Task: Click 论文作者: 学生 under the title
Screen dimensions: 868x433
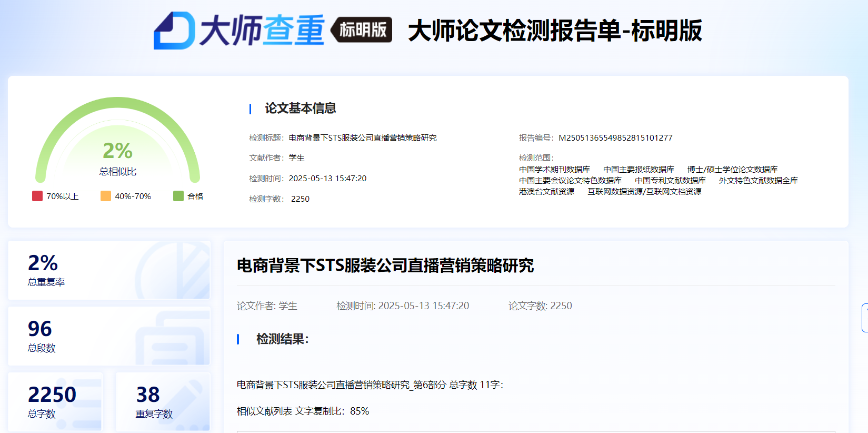Action: tap(267, 306)
